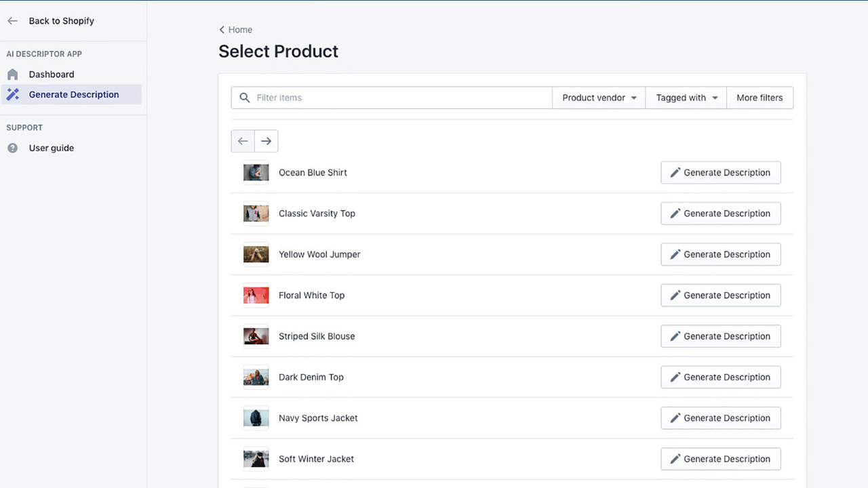
Task: Open the User guide page
Action: click(51, 148)
